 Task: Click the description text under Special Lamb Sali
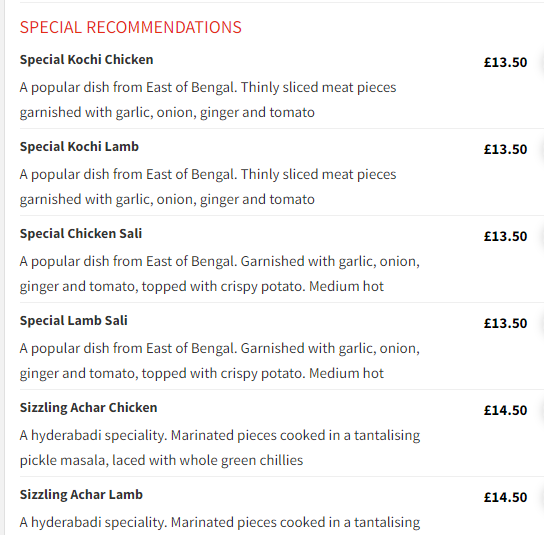point(220,361)
